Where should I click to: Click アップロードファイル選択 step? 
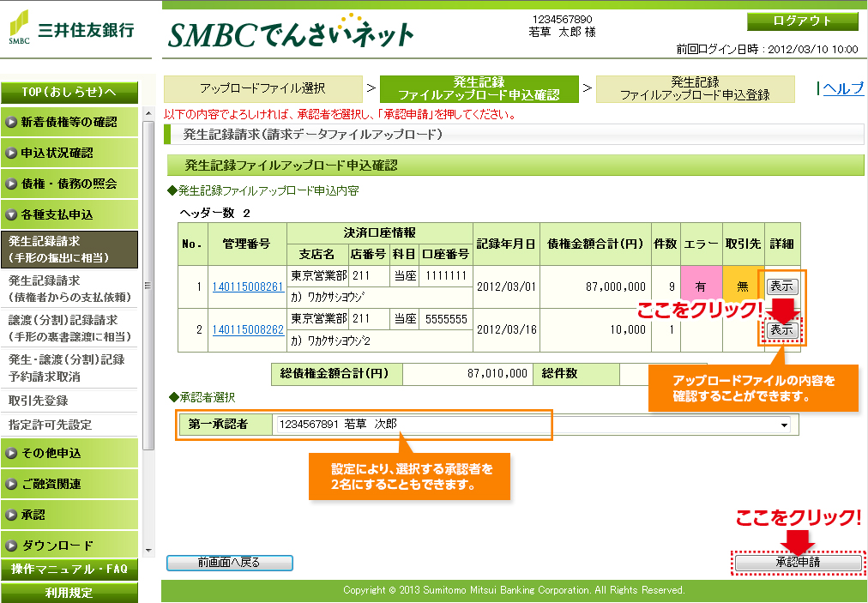[263, 88]
